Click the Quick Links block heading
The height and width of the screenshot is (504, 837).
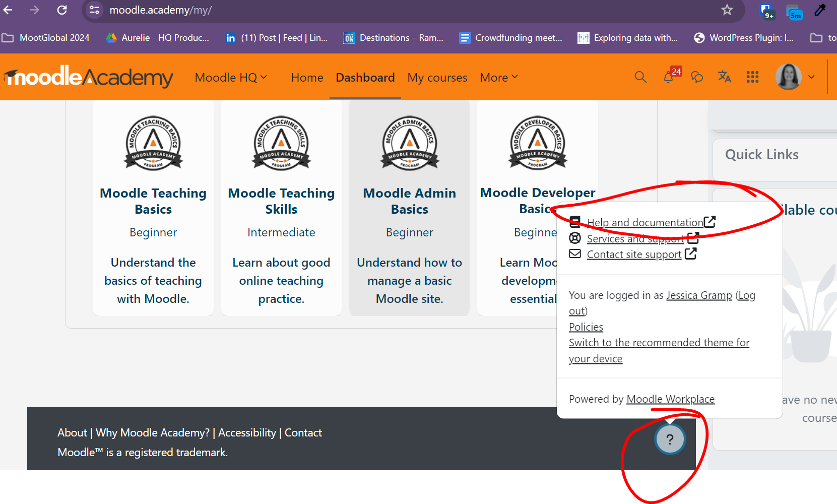click(761, 154)
